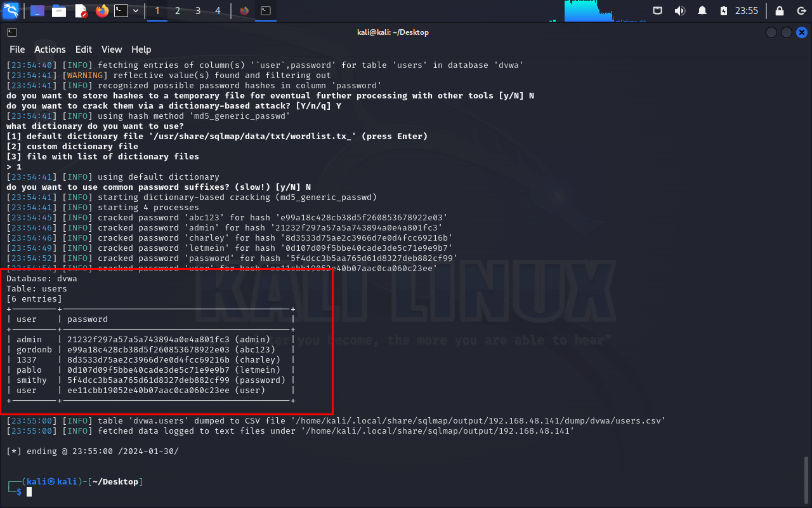Image resolution: width=812 pixels, height=508 pixels.
Task: Click hash '8d3533d75ae2c3966d7e0d4fcc69216b (charley)' cell
Action: pyautogui.click(x=174, y=360)
